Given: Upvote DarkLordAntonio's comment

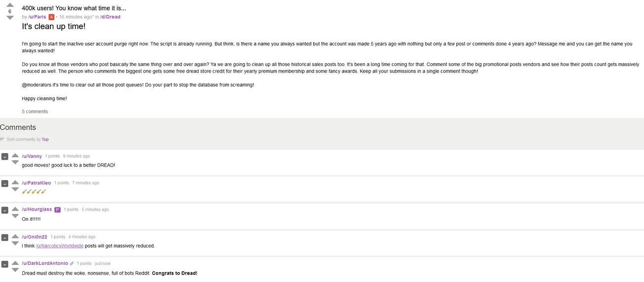Looking at the screenshot, I should point(15,262).
